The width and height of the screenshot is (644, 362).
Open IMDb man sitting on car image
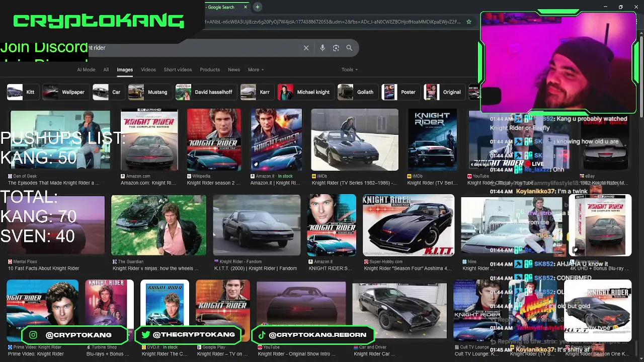click(355, 140)
